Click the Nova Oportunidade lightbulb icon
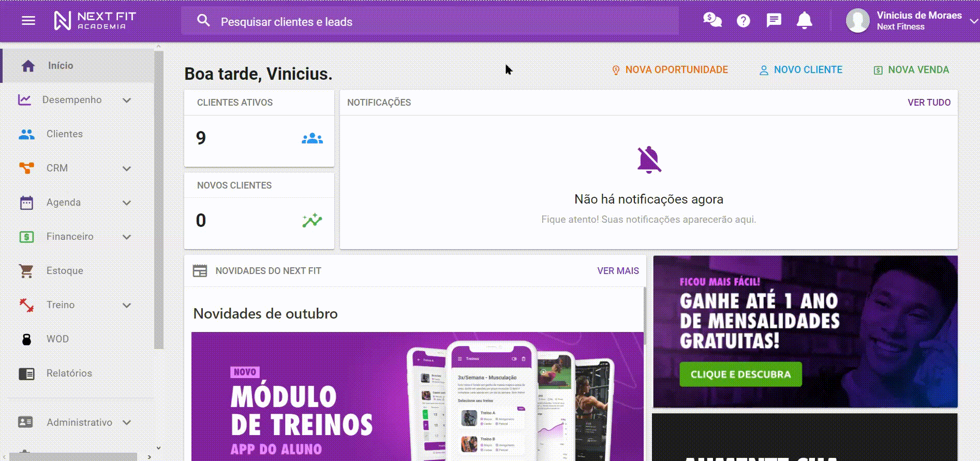The width and height of the screenshot is (980, 461). 616,70
